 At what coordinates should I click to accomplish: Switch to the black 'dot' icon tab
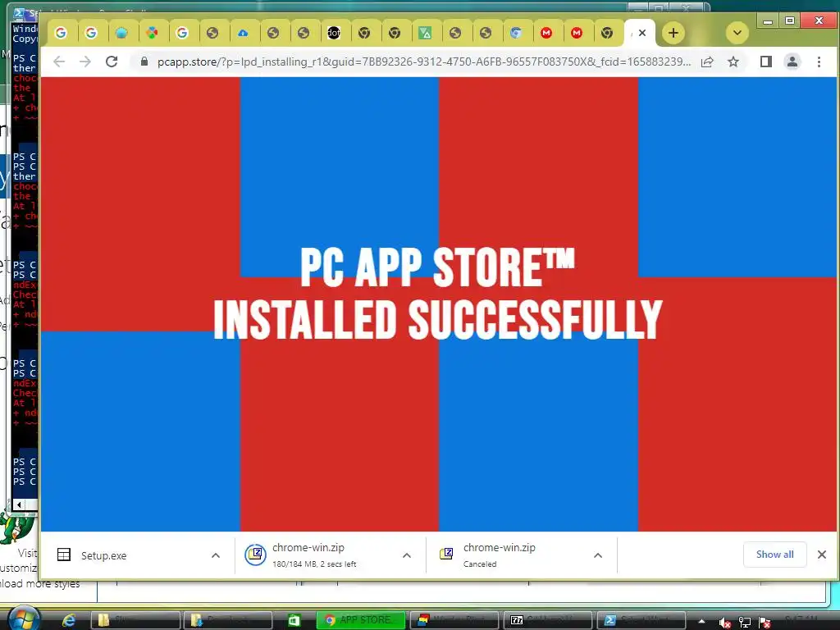click(x=334, y=33)
